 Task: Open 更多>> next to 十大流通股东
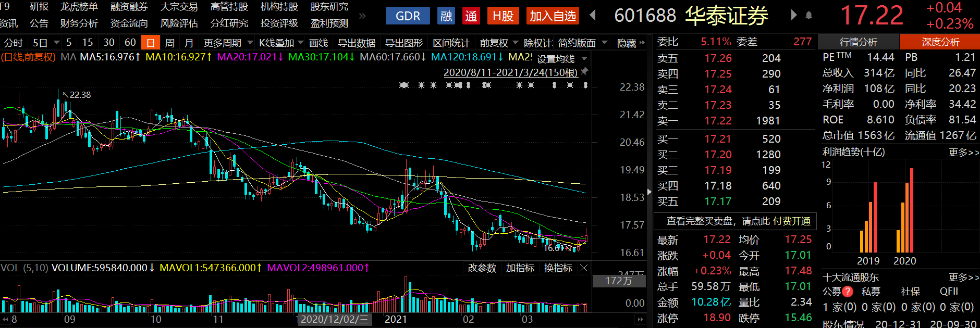point(963,277)
